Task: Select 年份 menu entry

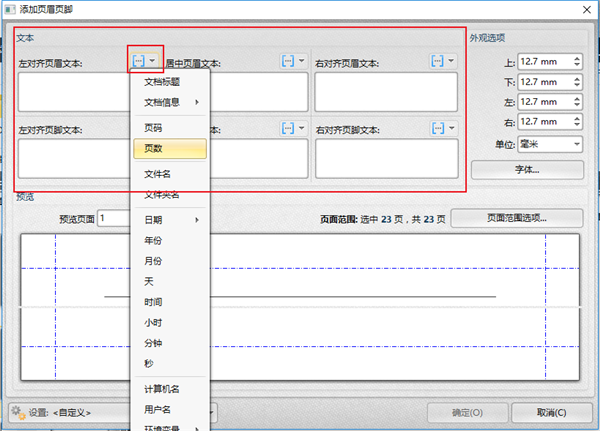Action: (170, 240)
